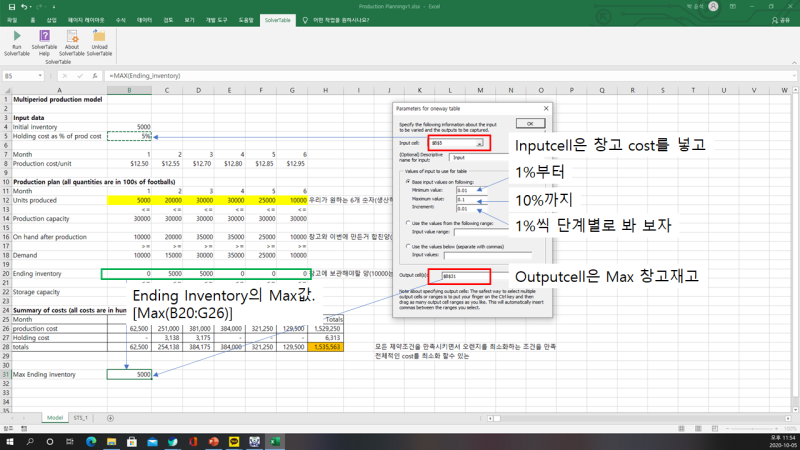Click zoom in plus button
This screenshot has width=800, height=450.
coord(777,429)
